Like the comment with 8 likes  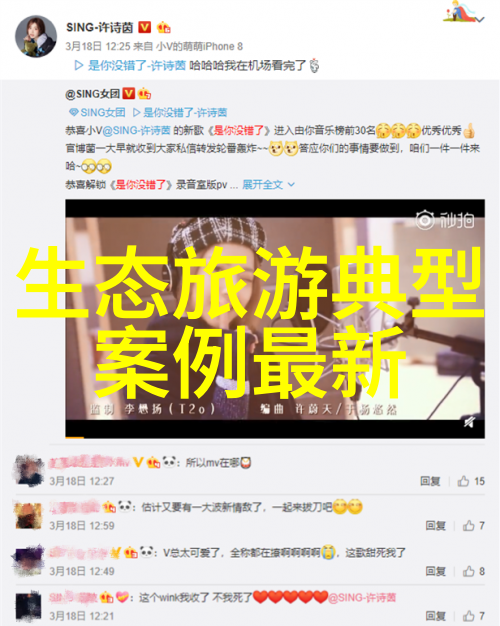coord(474,571)
